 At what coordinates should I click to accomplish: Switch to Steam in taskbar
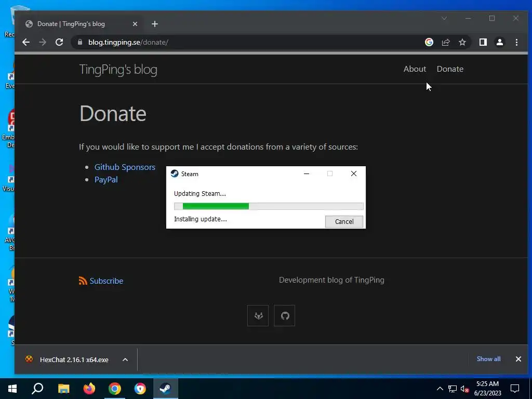[x=166, y=389]
